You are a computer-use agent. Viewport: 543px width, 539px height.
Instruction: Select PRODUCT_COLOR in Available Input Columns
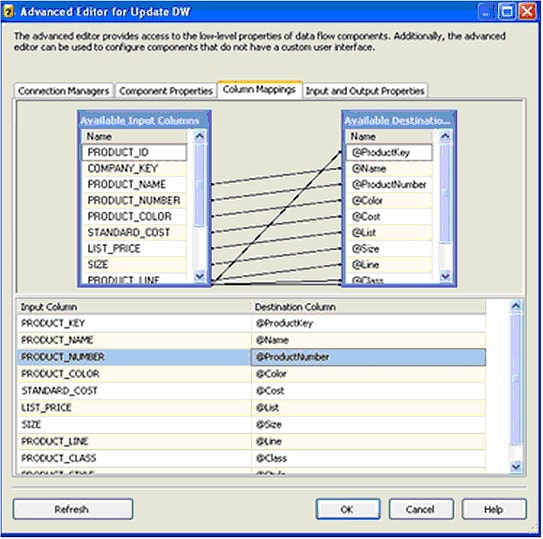coord(134,216)
